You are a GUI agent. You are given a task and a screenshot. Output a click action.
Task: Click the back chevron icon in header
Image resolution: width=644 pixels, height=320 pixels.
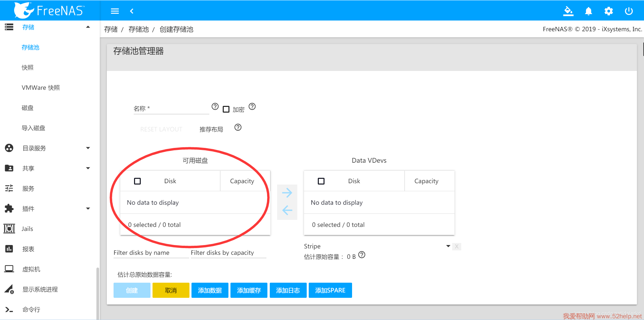tap(132, 11)
